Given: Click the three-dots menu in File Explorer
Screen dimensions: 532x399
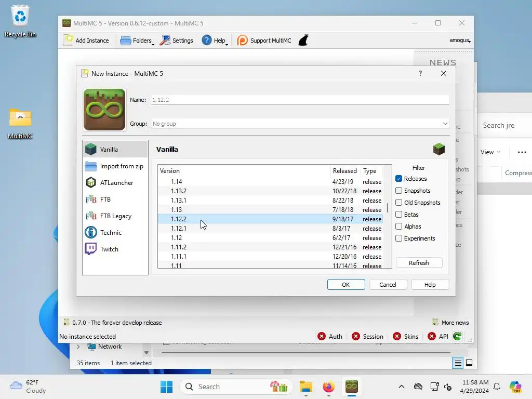Looking at the screenshot, I should [522, 152].
